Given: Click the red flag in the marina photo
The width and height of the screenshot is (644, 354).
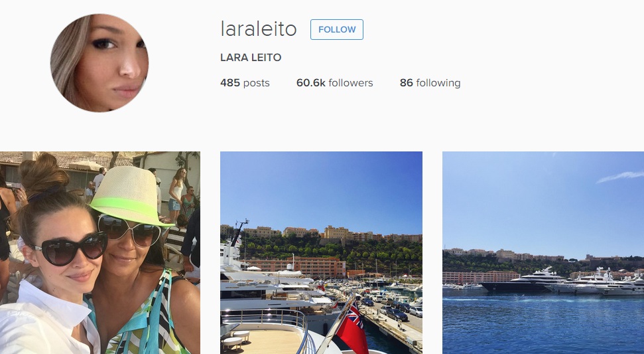Looking at the screenshot, I should point(352,329).
